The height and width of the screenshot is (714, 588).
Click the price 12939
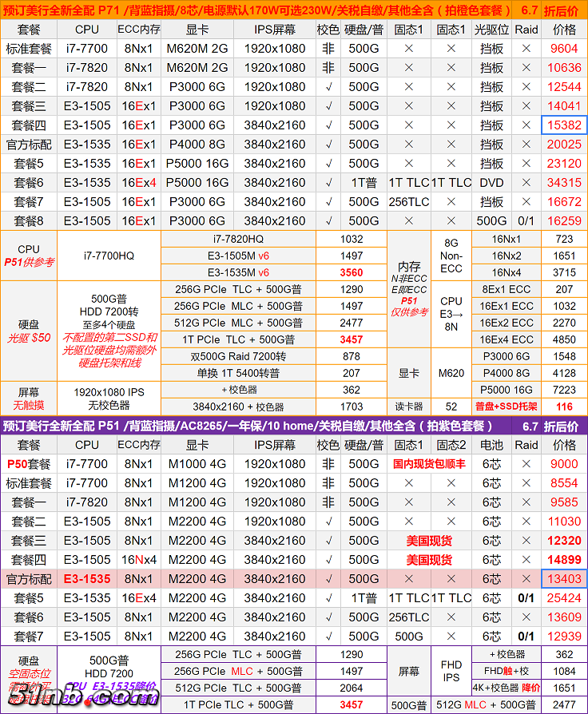point(564,637)
